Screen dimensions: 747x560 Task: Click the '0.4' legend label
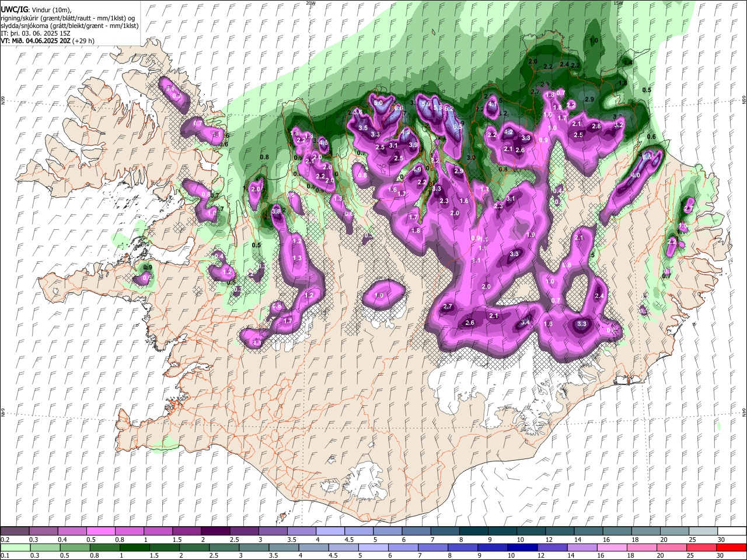tap(62, 540)
